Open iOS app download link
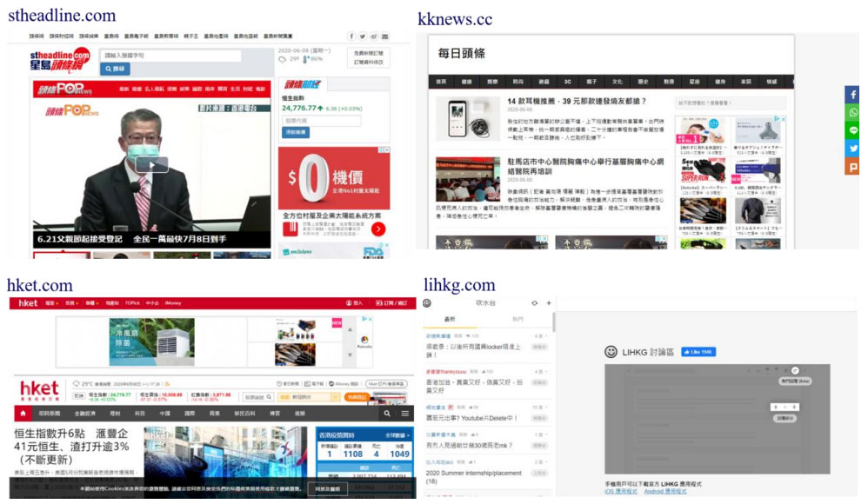Screen dimensions: 868x504 620,491
